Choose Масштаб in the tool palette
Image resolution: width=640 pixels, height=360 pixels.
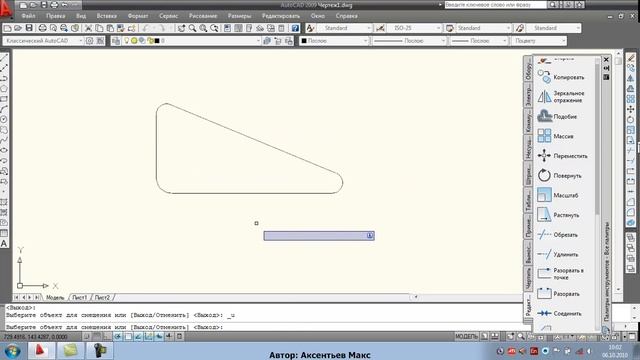558,195
